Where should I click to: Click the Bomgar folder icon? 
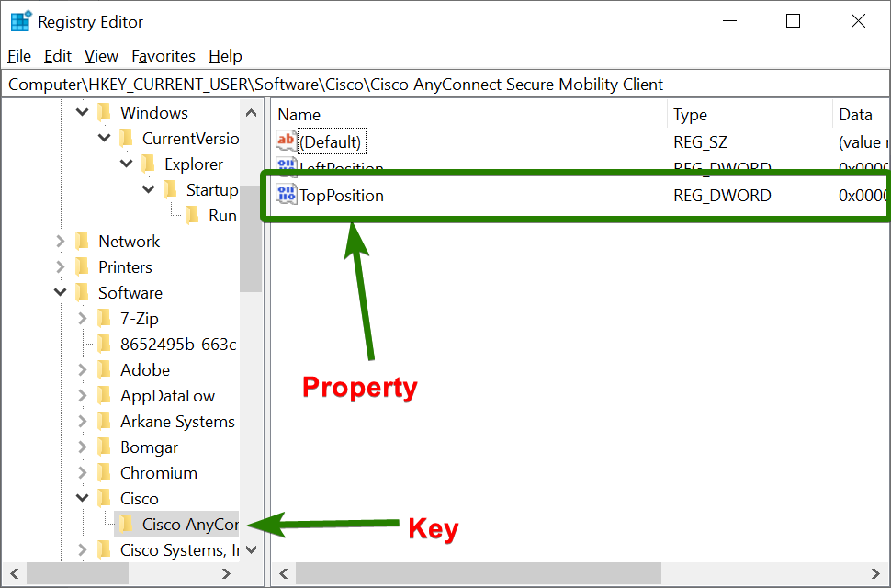pyautogui.click(x=104, y=447)
